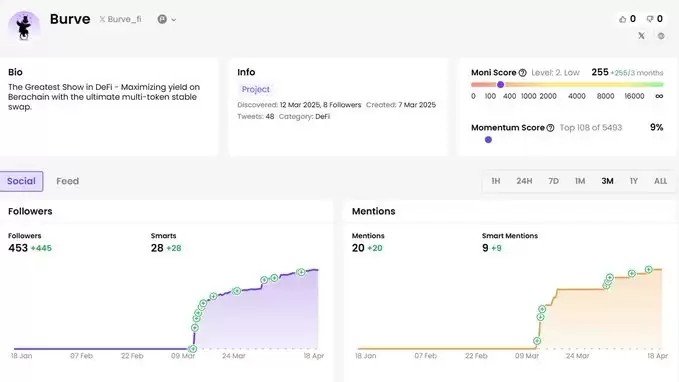Viewport: 679px width, 382px height.
Task: Set time range to 24H
Action: point(524,181)
